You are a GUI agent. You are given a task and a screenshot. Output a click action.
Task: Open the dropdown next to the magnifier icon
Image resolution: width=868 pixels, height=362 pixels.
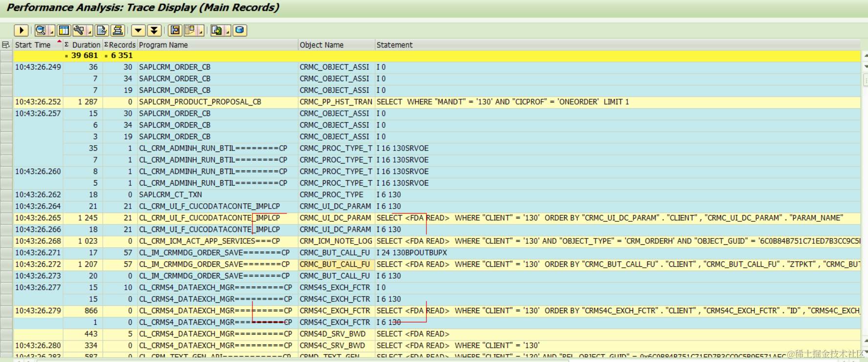(x=52, y=31)
